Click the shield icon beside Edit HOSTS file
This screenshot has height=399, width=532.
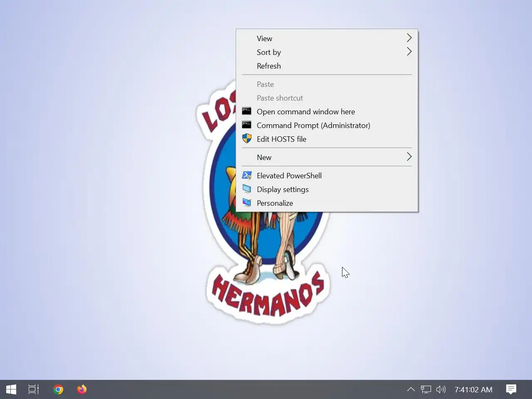click(x=247, y=138)
